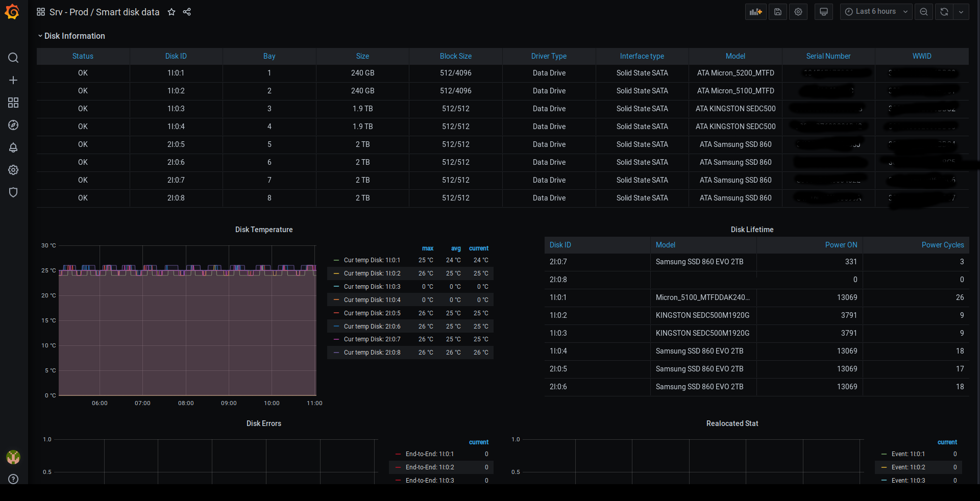Save the dashboard with disk icon
This screenshot has width=980, height=501.
pos(777,12)
